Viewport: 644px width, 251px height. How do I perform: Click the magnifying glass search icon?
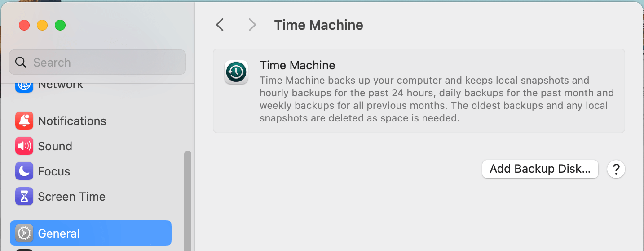(x=21, y=62)
